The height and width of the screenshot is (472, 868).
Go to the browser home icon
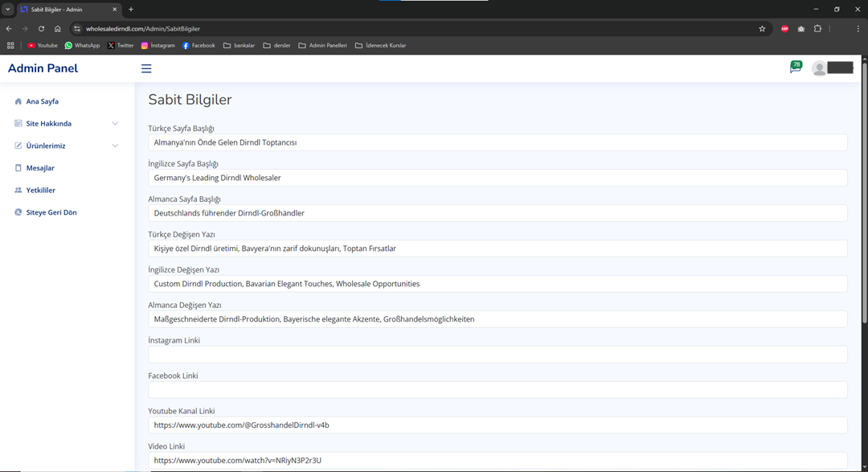(x=58, y=29)
